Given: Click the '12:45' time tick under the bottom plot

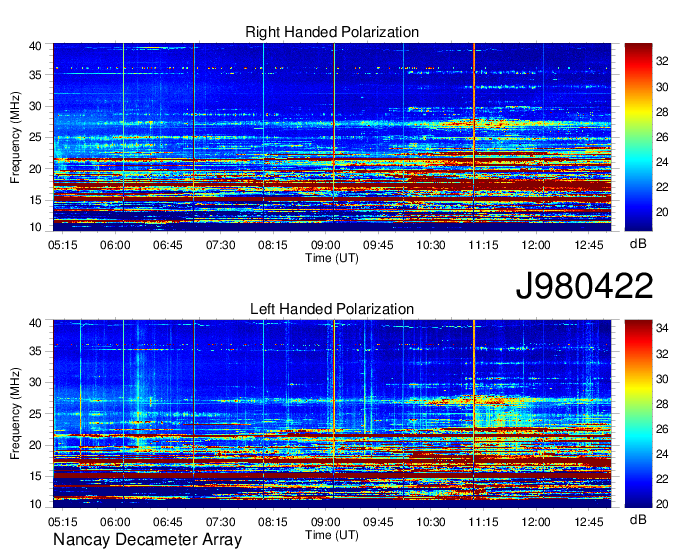Looking at the screenshot, I should [x=588, y=522].
